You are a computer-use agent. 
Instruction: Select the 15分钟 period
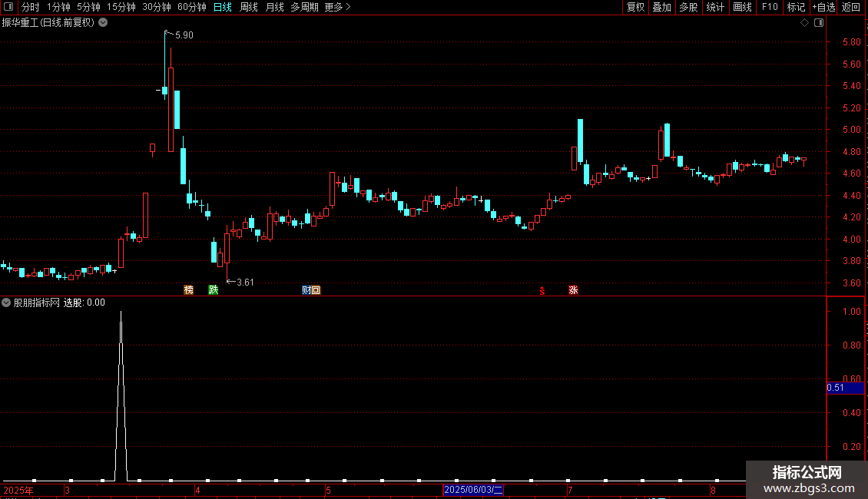click(x=121, y=7)
